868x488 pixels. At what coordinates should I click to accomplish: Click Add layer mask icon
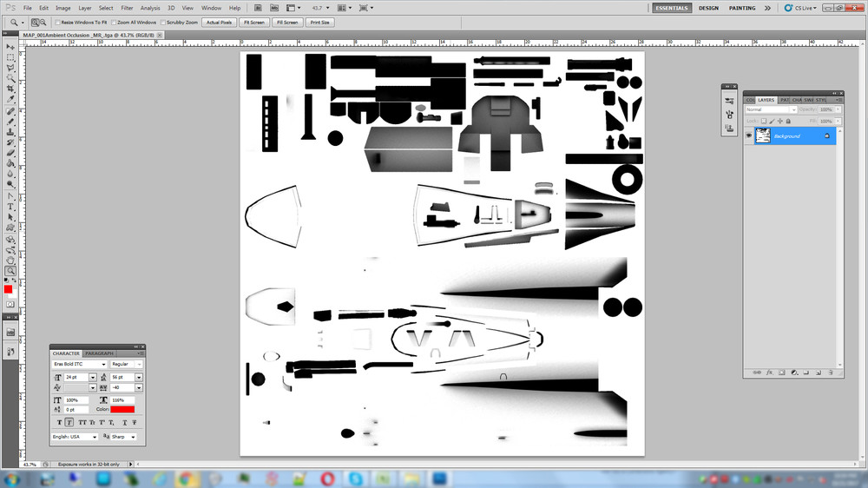(x=782, y=373)
